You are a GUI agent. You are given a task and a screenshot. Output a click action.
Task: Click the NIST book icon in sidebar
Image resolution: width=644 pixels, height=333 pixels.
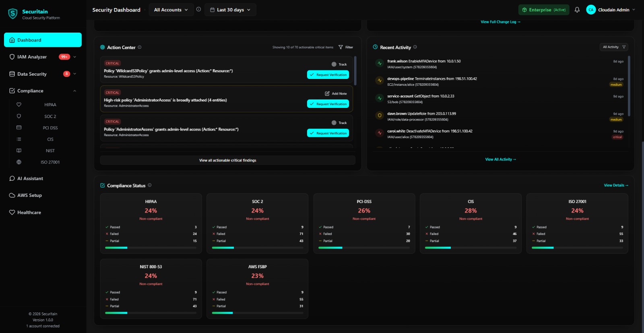[19, 151]
